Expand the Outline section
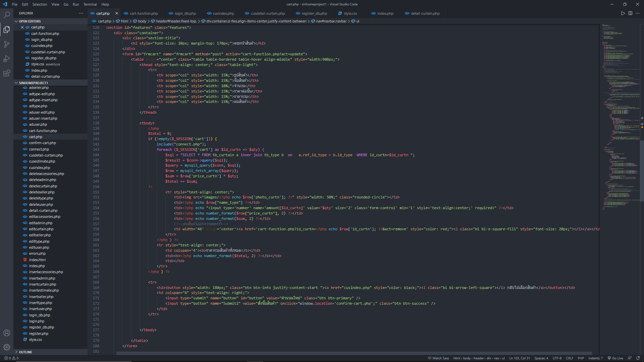The width and height of the screenshot is (644, 362). pos(25,352)
